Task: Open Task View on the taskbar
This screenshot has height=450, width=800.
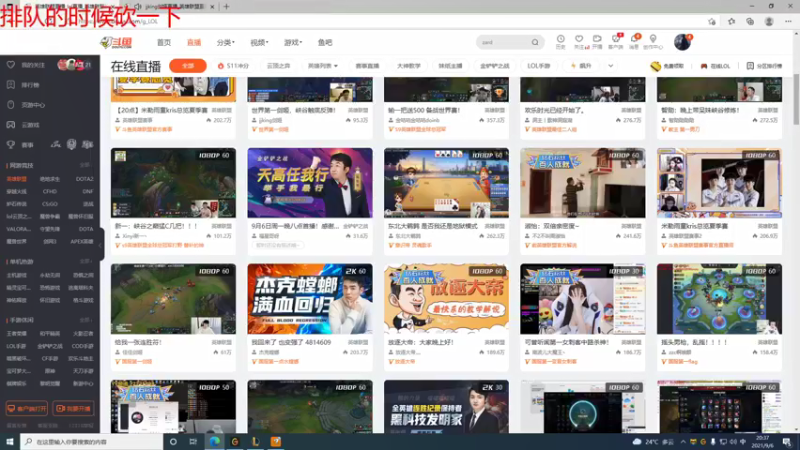Action: click(x=193, y=441)
